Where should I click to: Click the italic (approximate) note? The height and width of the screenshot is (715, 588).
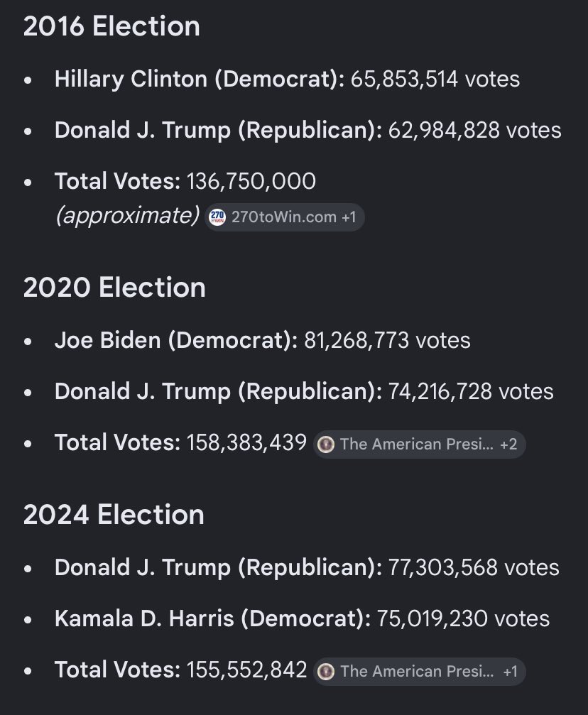click(x=127, y=216)
